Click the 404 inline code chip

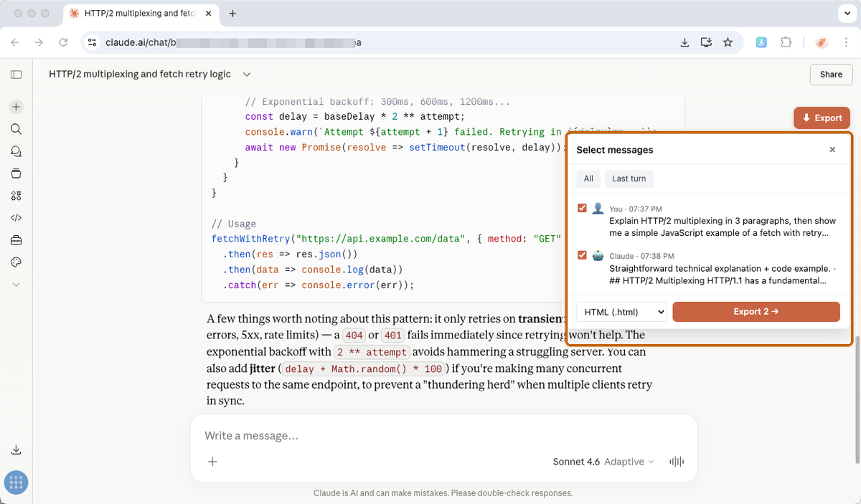tap(354, 336)
